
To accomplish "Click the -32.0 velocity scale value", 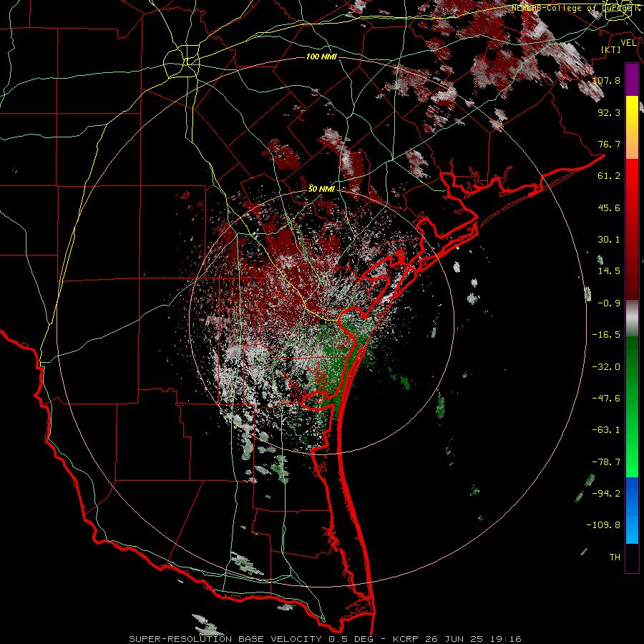I will point(606,367).
